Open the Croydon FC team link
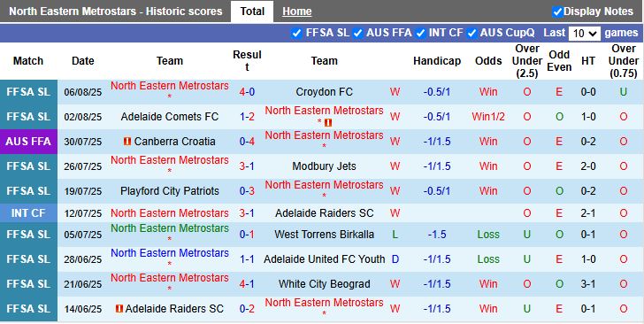644x324 pixels. click(324, 92)
